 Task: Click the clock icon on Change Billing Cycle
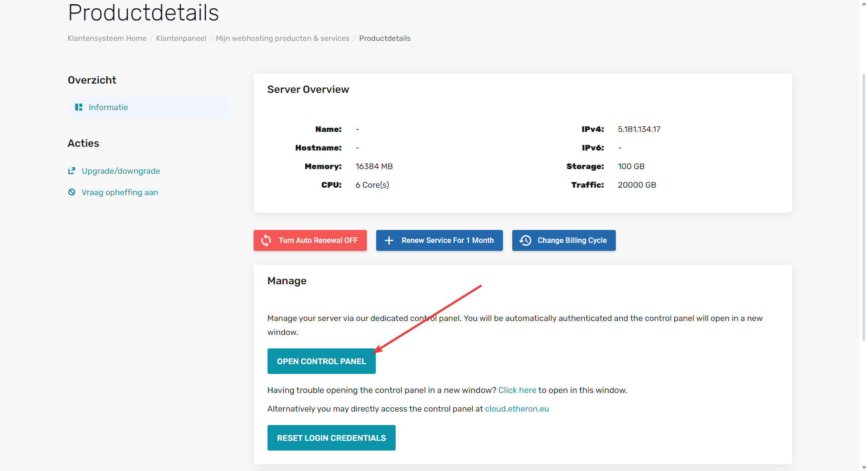pos(525,241)
